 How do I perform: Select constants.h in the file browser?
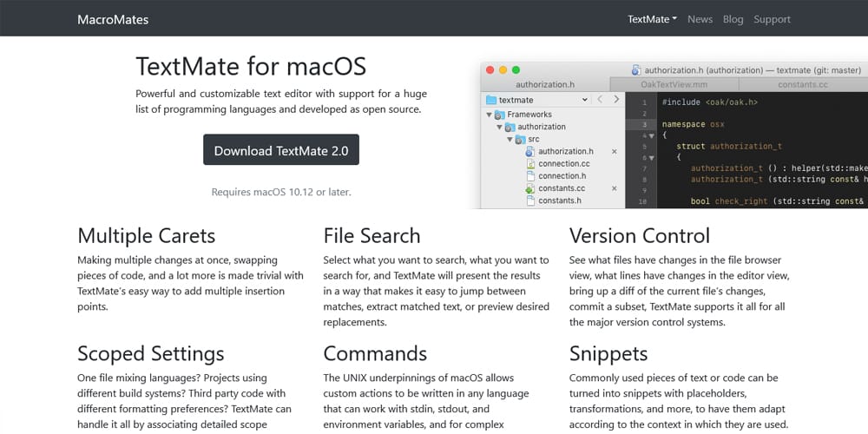click(560, 201)
